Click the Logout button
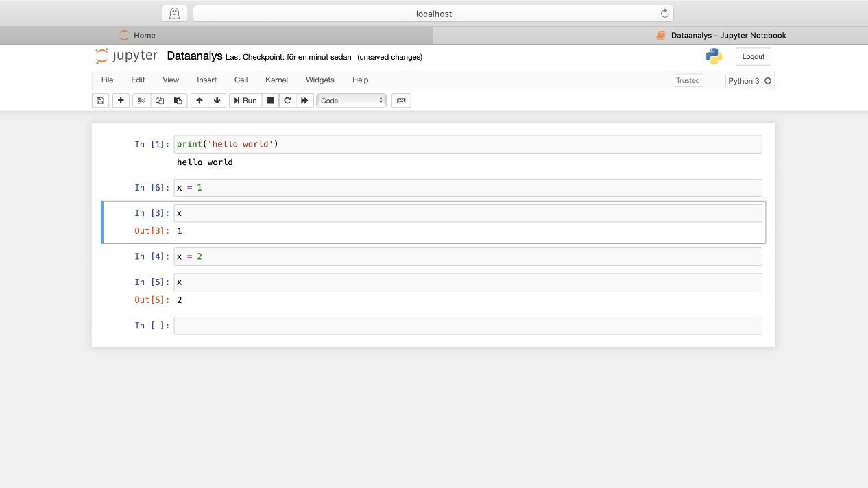Screen dimensions: 868x488 tap(753, 57)
